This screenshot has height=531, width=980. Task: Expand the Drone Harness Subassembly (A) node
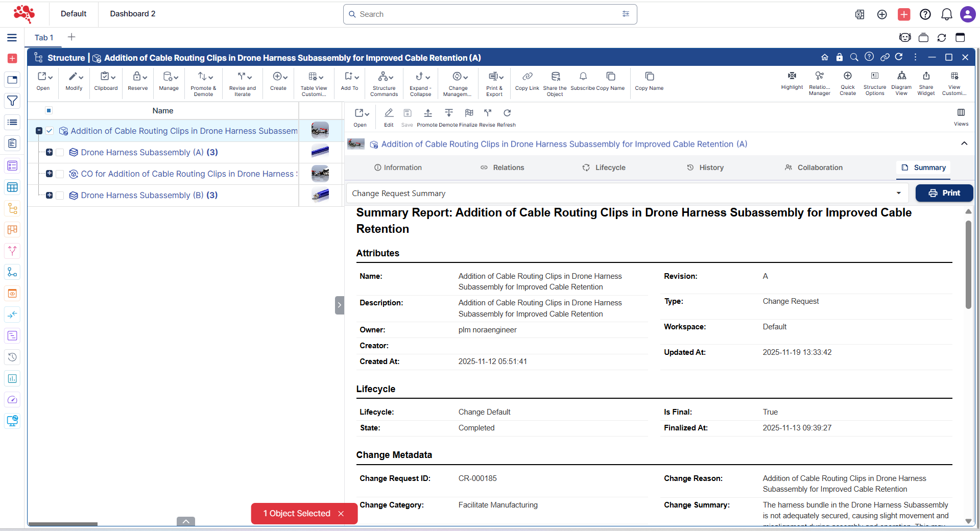pos(49,152)
